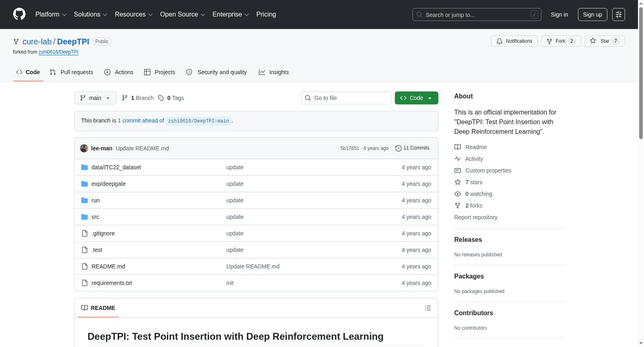Open the cure-lab owner link
Viewport: 644px width, 347px height.
[x=37, y=42]
